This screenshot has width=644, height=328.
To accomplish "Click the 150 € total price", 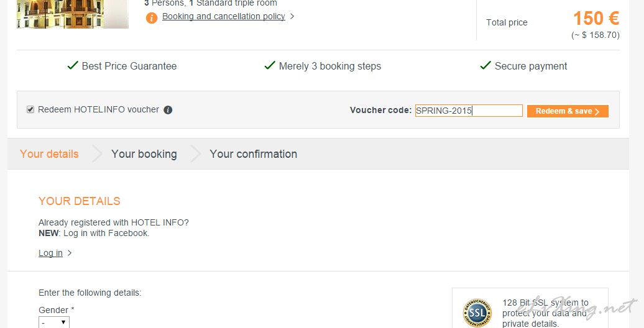I will point(596,19).
